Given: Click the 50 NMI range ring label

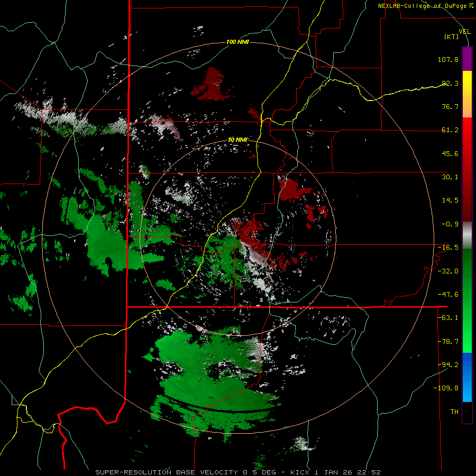Looking at the screenshot, I should [237, 140].
